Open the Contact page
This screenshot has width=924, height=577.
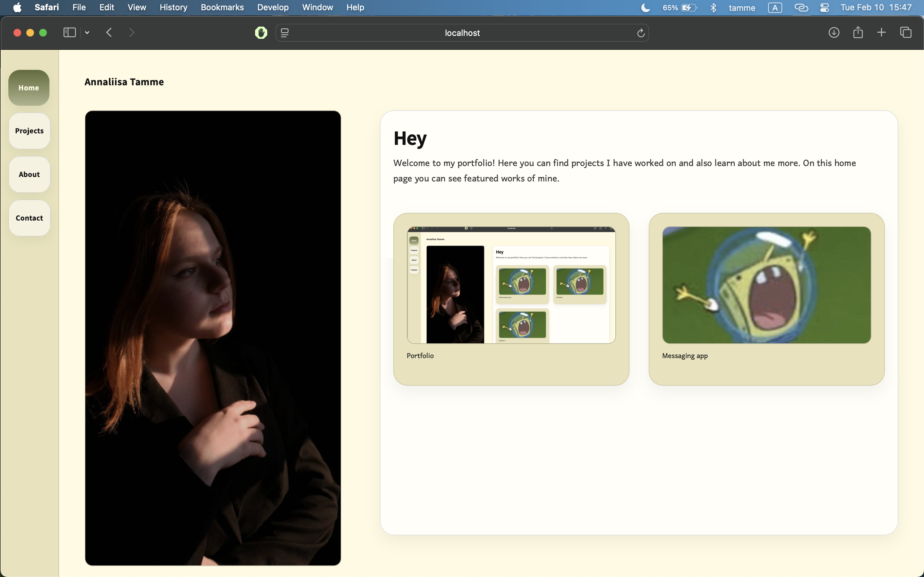[x=29, y=218]
